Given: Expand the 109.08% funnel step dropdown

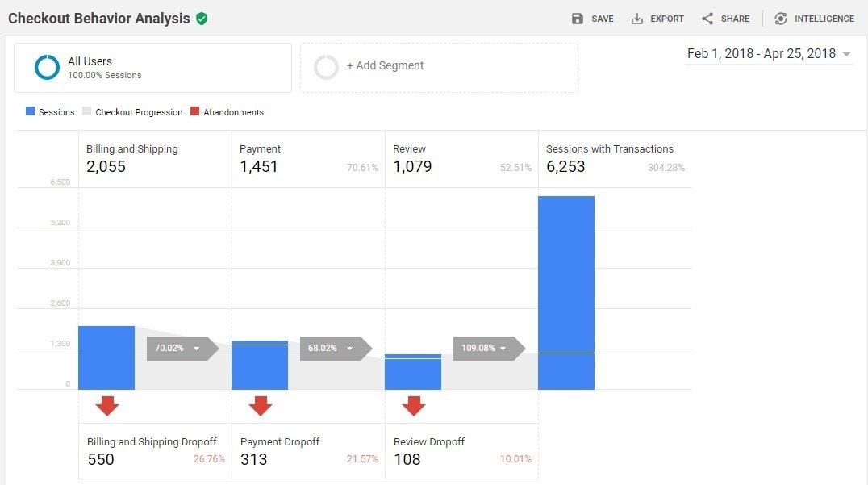Looking at the screenshot, I should point(504,349).
